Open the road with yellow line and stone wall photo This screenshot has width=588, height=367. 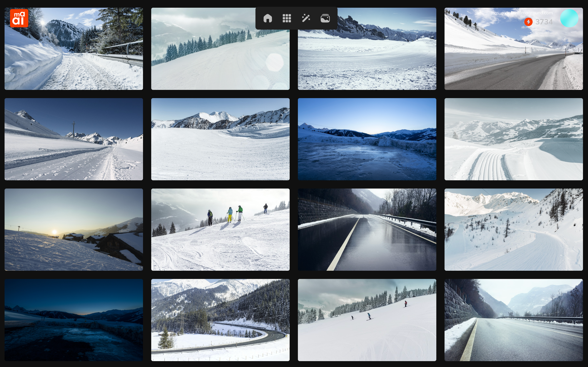point(513,320)
